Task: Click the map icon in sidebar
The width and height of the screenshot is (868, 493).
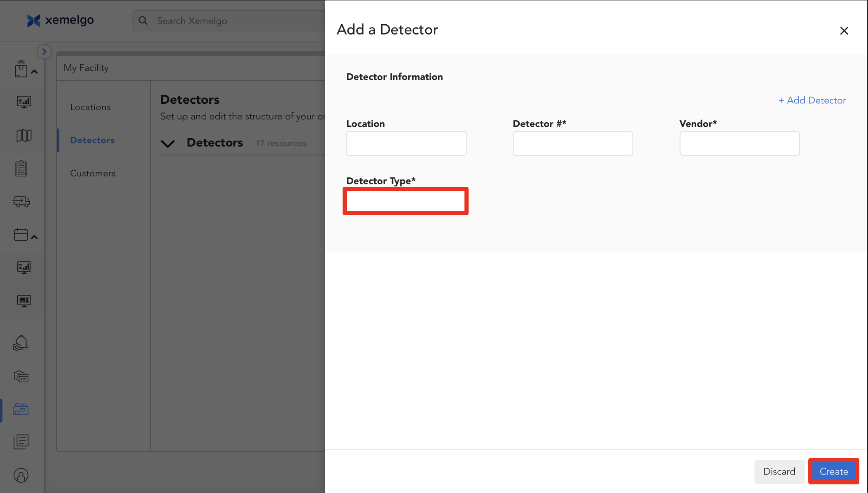Action: click(23, 135)
